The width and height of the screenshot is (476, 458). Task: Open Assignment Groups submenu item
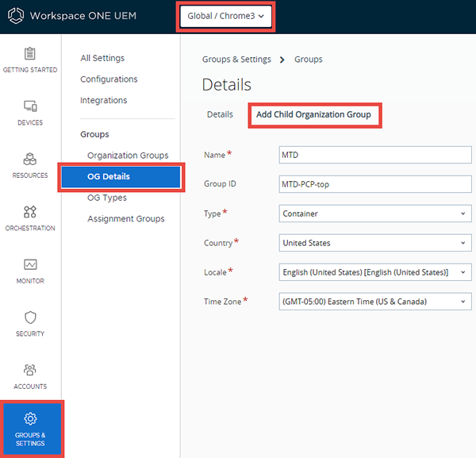[x=126, y=218]
